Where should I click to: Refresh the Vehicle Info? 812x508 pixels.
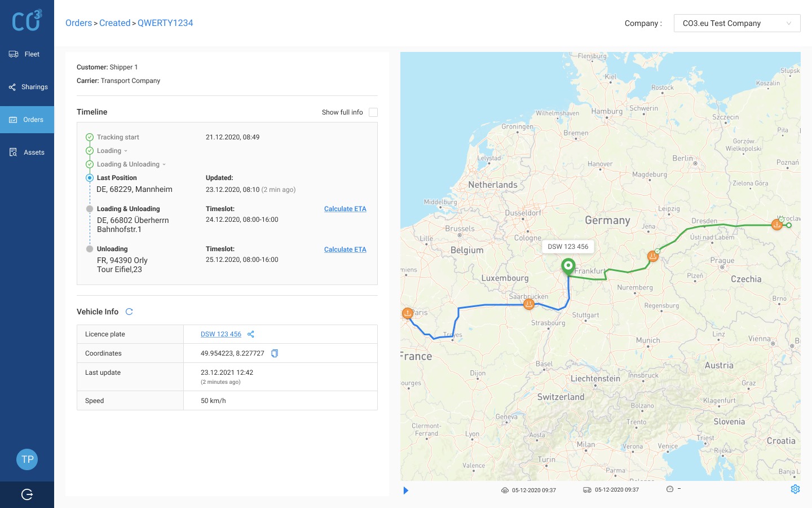click(x=129, y=312)
